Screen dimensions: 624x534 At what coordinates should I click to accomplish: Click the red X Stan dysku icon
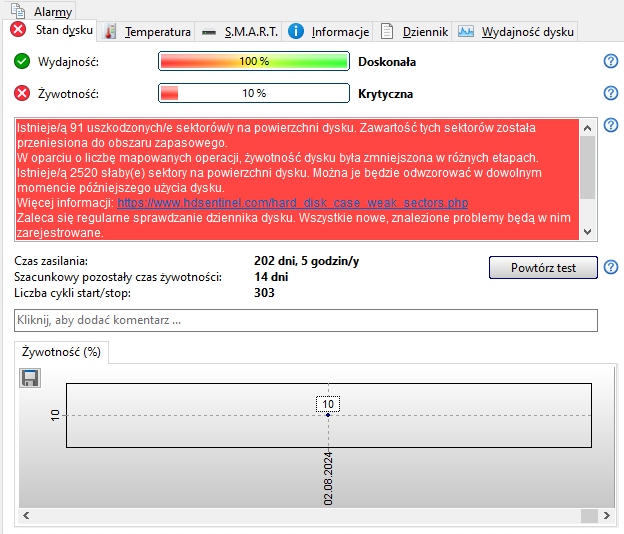click(18, 30)
